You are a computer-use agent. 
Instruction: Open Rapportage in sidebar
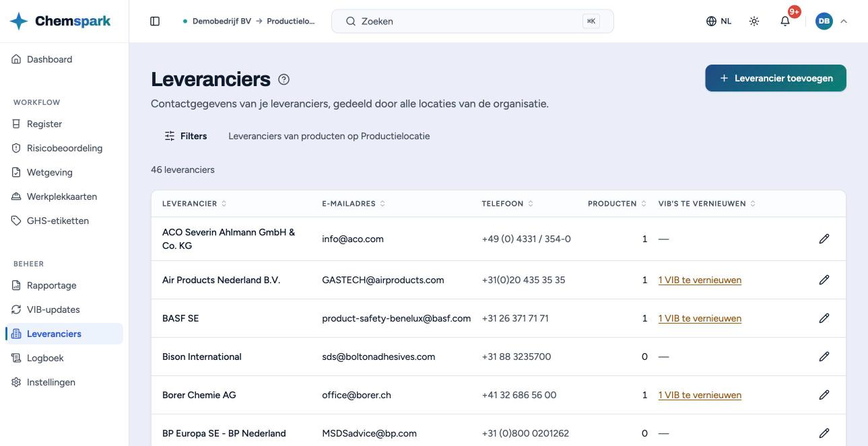click(64, 285)
